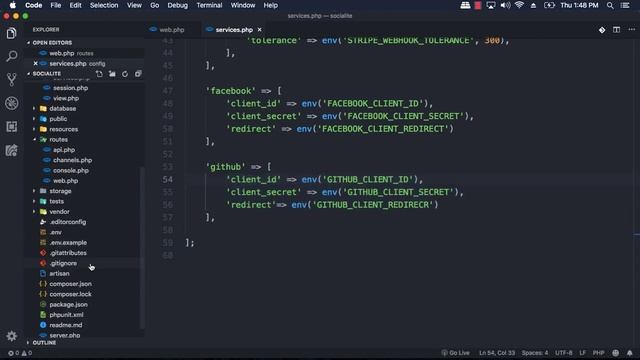Expand the public folder
Viewport: 640px width, 360px height.
click(x=58, y=119)
